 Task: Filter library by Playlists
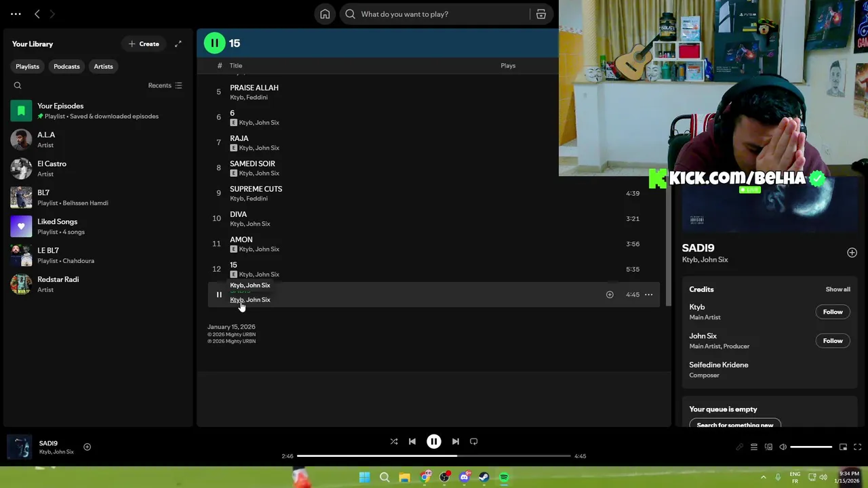27,66
